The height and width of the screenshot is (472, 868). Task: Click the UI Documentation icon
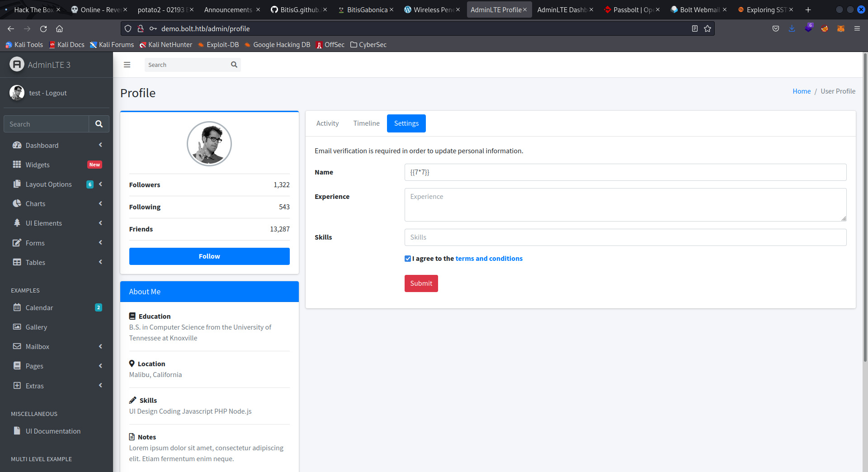coord(17,431)
